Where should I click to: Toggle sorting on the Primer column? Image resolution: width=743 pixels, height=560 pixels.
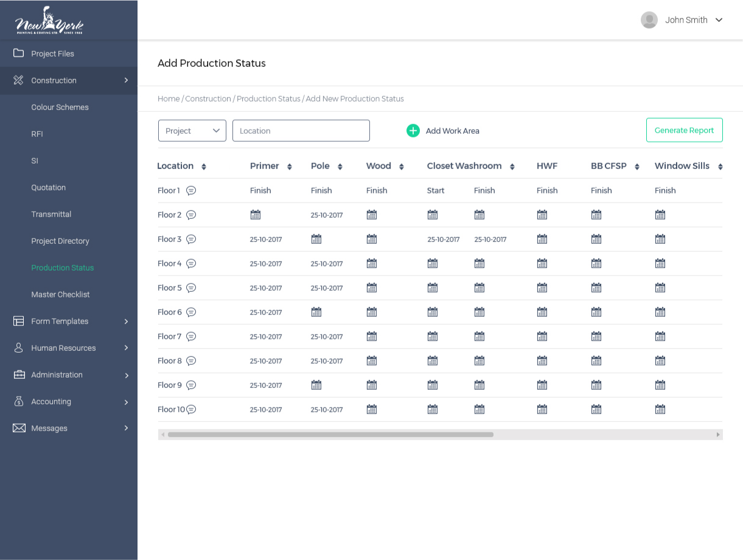(x=289, y=166)
